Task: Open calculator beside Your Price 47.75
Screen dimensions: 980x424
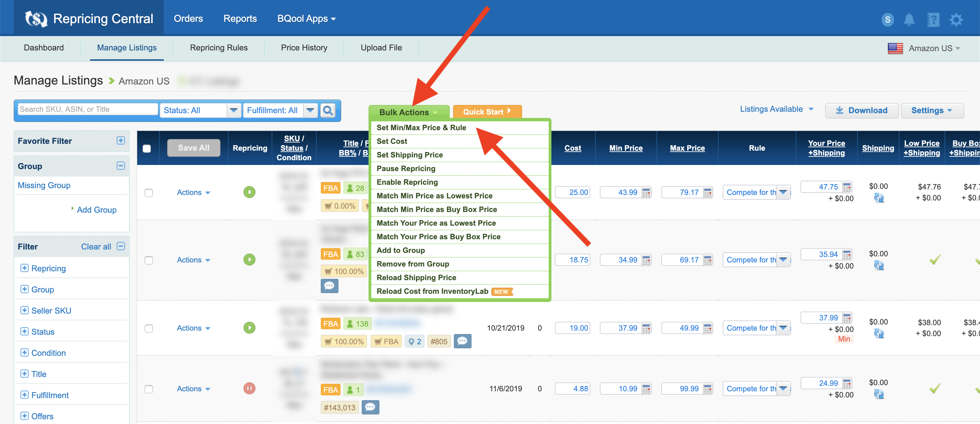Action: tap(847, 187)
